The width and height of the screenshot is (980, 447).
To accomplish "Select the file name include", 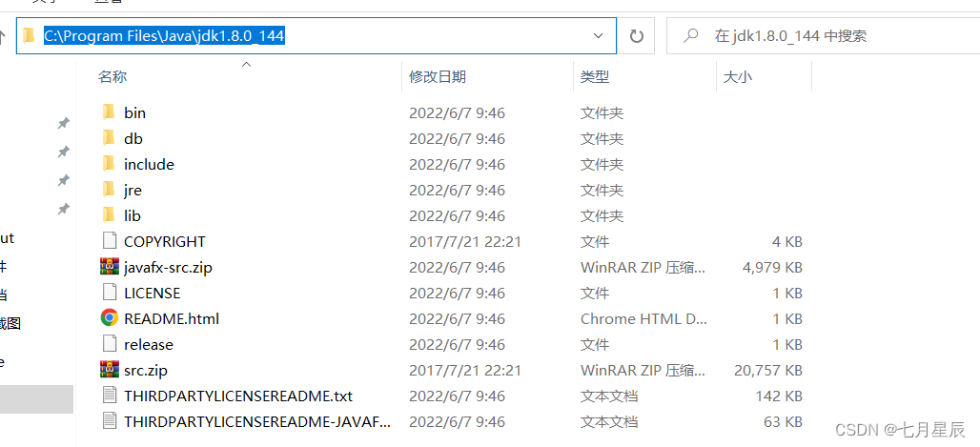I will tap(149, 165).
